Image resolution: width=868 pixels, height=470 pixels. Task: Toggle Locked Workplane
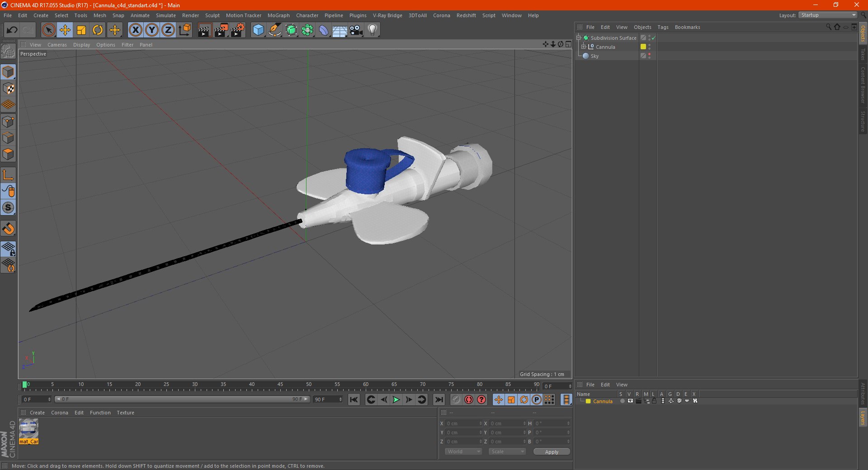coord(9,249)
